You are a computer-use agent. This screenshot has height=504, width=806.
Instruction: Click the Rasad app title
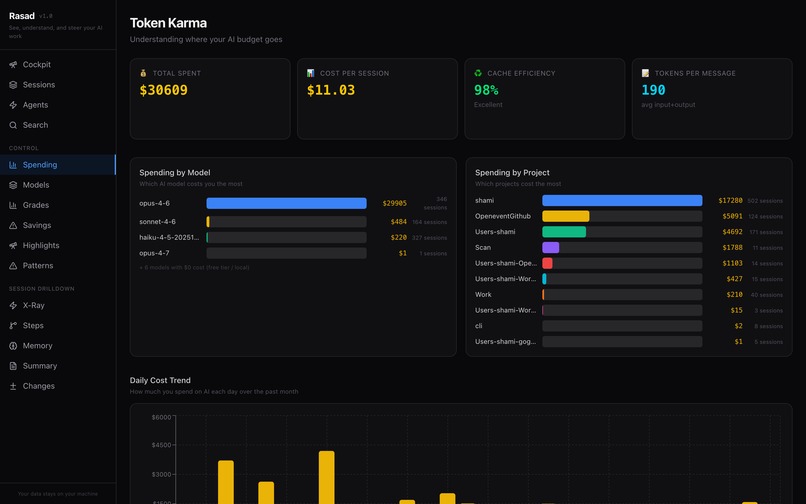[22, 16]
